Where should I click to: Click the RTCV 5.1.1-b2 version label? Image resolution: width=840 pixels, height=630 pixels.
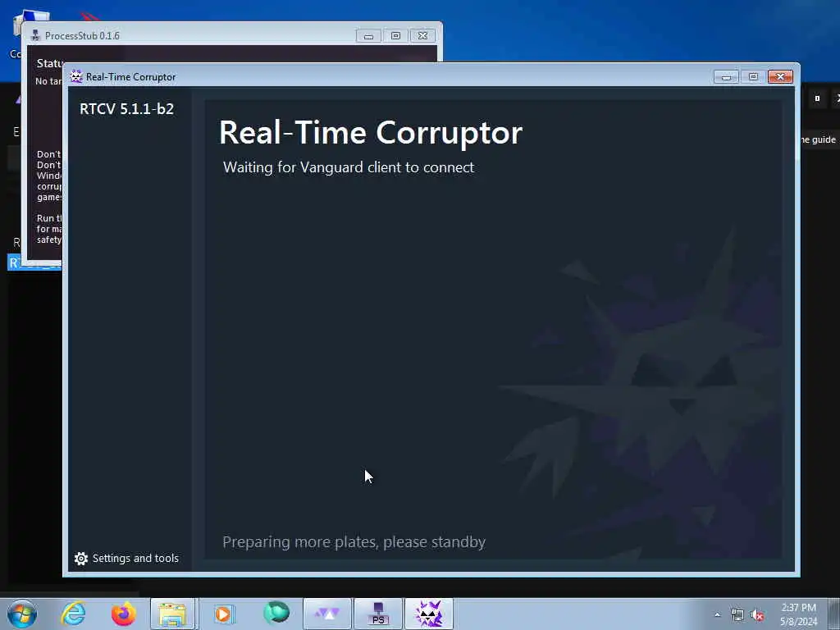coord(127,109)
